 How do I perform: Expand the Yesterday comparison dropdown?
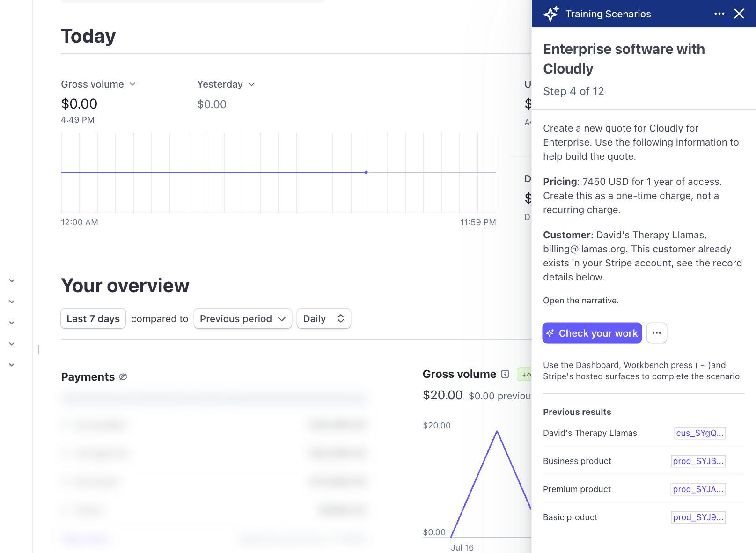(x=226, y=84)
